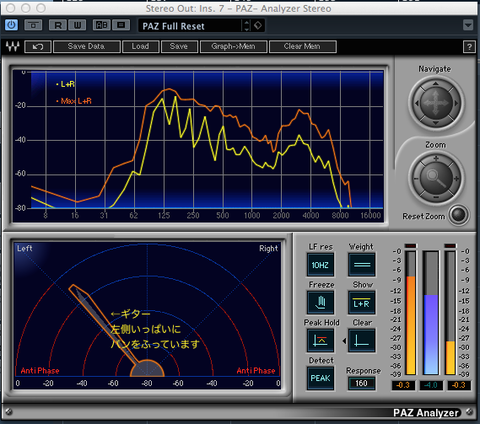480x424 pixels.
Task: Enable Read automation R button
Action: tap(58, 25)
